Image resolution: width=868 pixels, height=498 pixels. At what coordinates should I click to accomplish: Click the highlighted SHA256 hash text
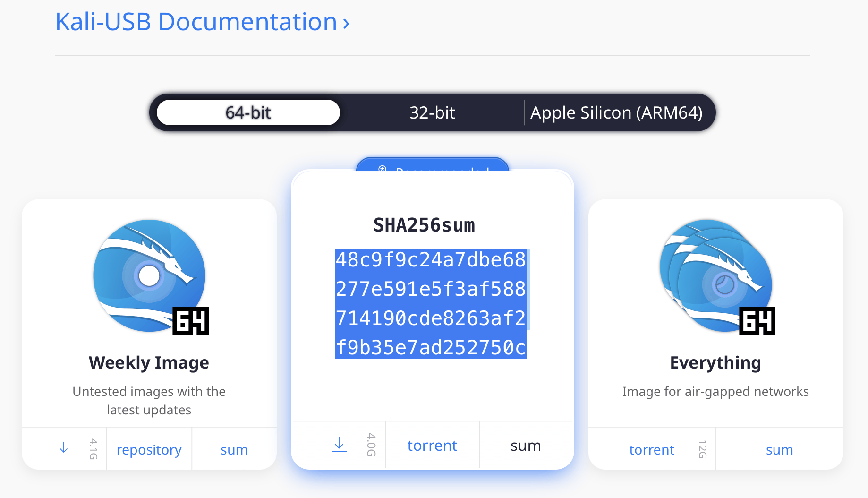coord(431,303)
